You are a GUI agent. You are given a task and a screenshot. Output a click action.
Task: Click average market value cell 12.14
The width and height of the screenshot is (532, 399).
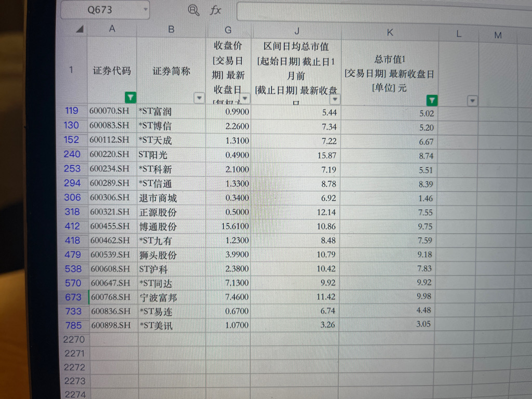[295, 212]
